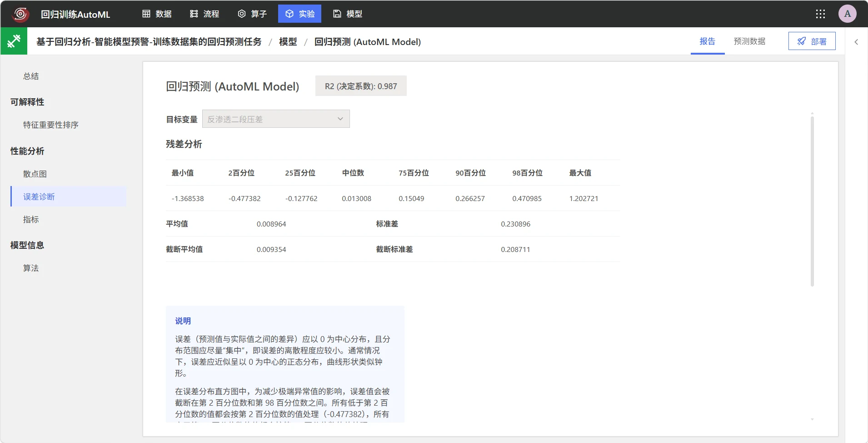Click the 模型信息 sidebar heading
The image size is (868, 443).
point(27,245)
